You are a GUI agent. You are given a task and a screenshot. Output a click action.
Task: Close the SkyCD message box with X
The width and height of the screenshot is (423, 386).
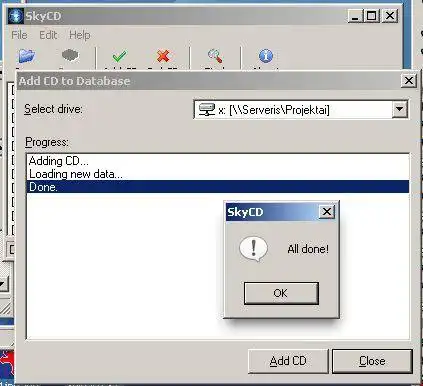[327, 212]
